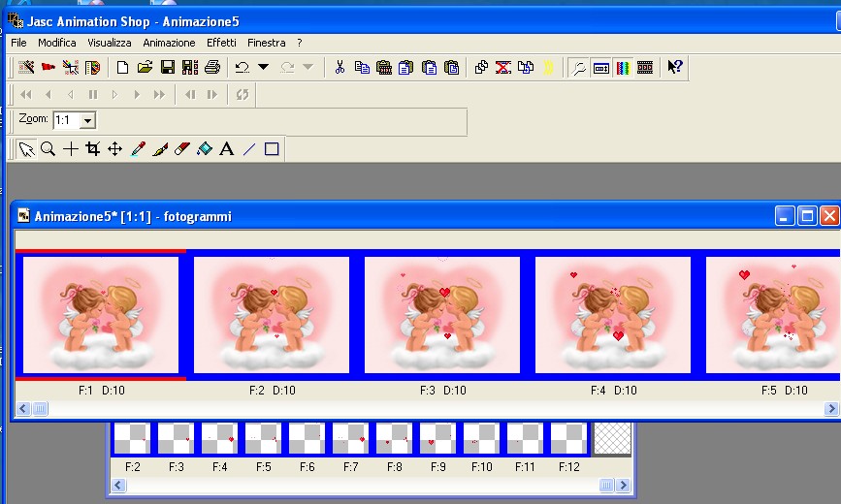
Task: Open the Effetti menu
Action: (221, 43)
